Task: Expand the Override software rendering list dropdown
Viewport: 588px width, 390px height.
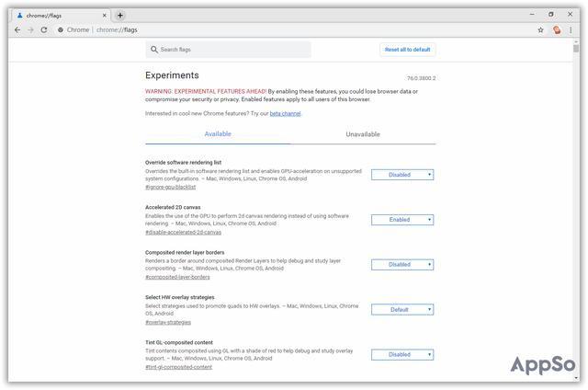Action: 402,175
